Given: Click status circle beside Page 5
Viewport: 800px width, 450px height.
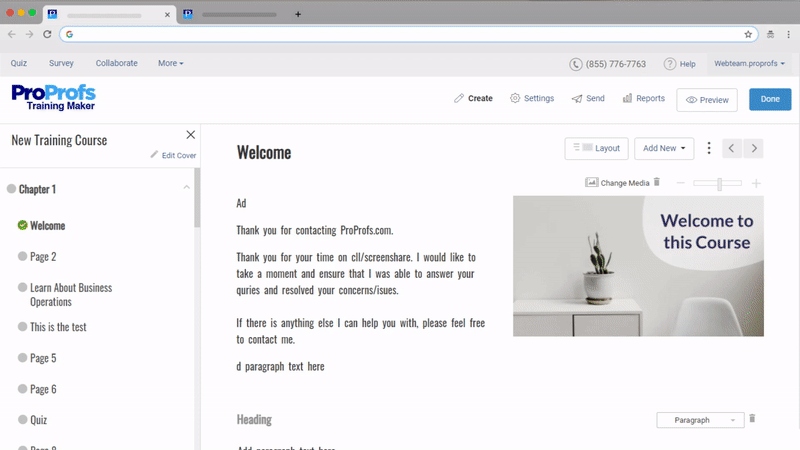Looking at the screenshot, I should point(22,358).
